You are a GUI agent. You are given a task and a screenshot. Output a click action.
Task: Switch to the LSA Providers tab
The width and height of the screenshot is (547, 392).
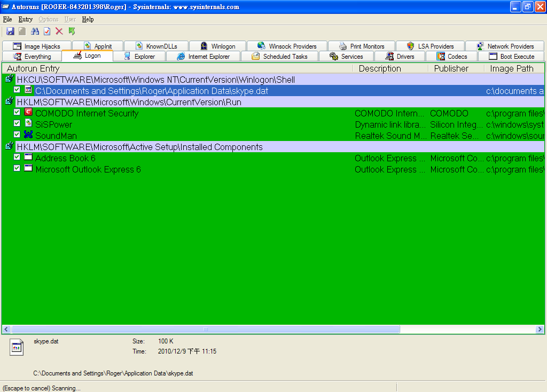pos(430,46)
